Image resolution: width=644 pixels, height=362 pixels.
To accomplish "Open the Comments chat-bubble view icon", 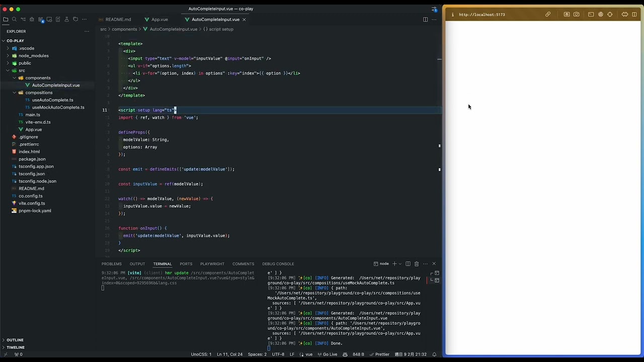I will [75, 19].
